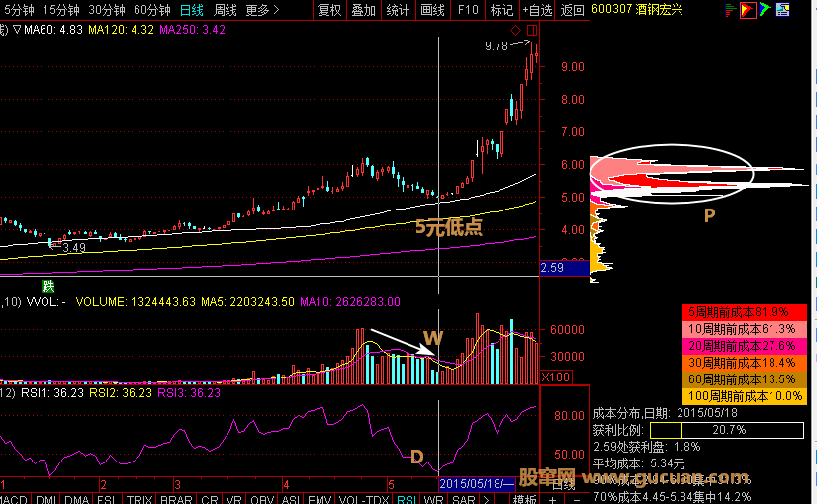Click the RSI1: 36.23 value label
817x504 pixels.
[x=52, y=393]
